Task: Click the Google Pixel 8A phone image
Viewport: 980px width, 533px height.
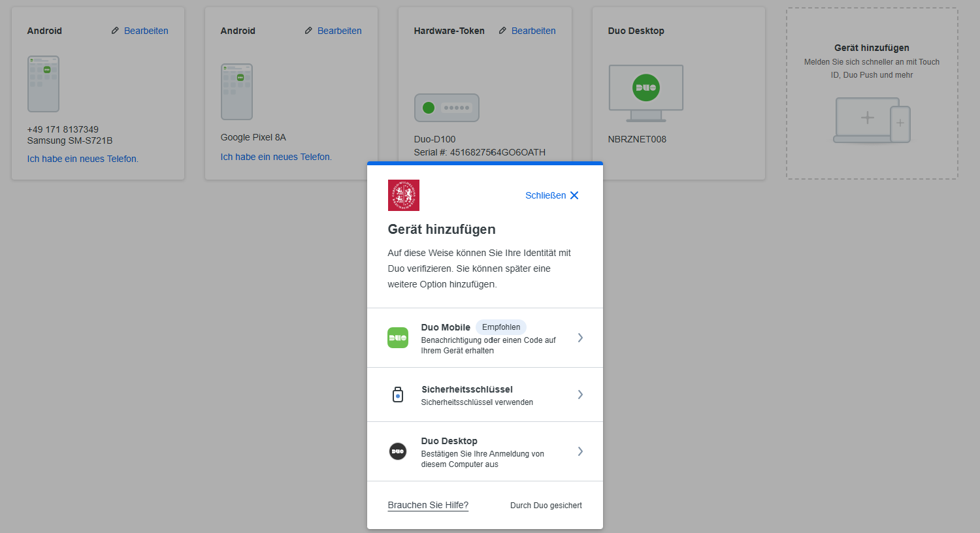Action: pyautogui.click(x=237, y=92)
